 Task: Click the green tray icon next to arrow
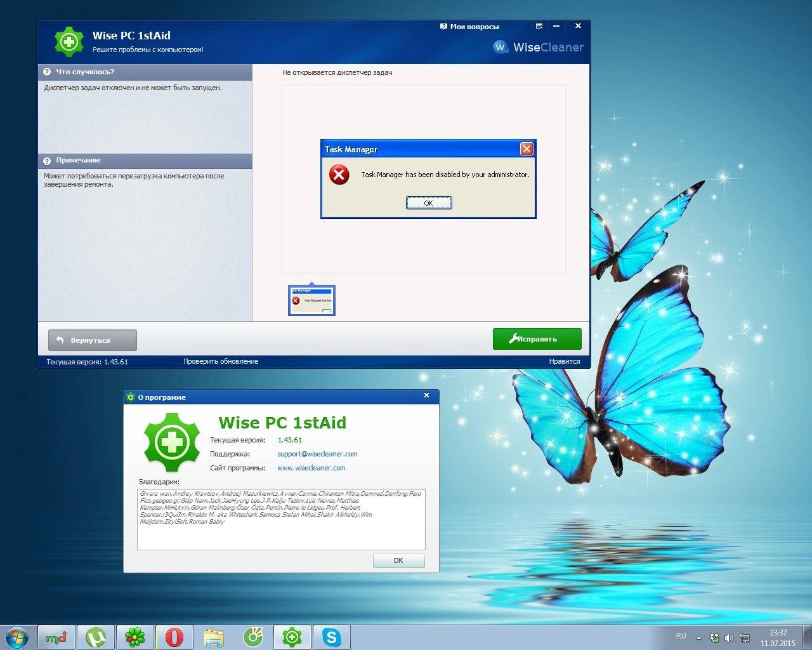714,638
